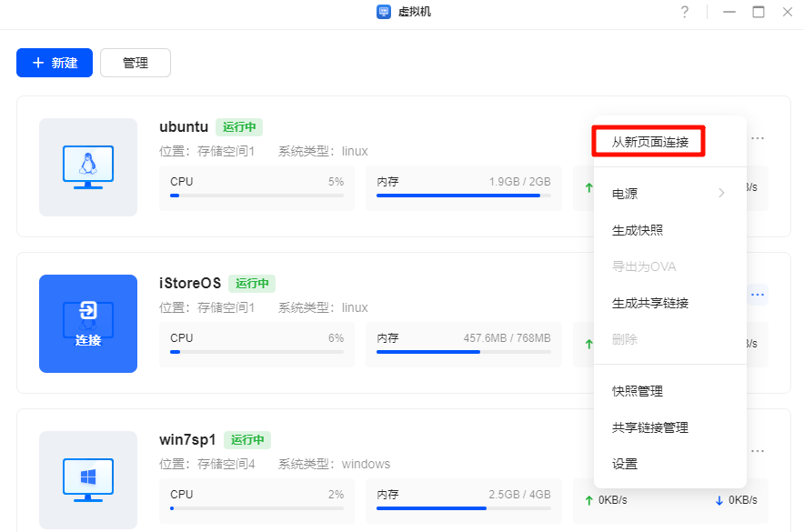Click the virtual machine app icon in title bar
The width and height of the screenshot is (804, 532).
coord(384,12)
